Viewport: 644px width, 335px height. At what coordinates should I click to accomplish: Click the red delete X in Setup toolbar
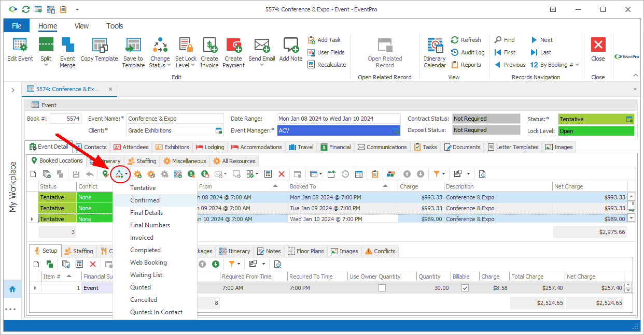(x=93, y=264)
